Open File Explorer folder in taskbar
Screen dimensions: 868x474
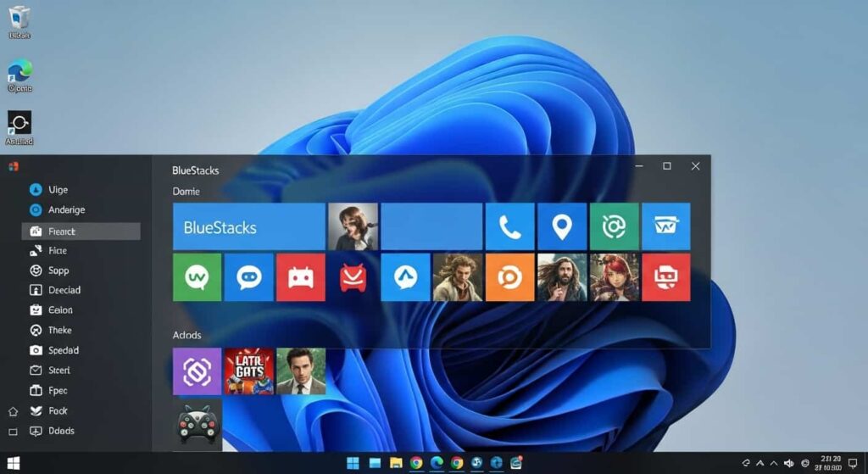click(396, 463)
